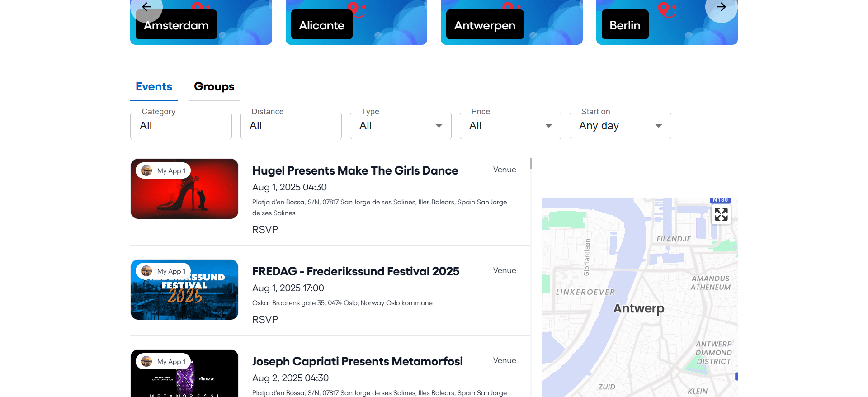Click My App 1 avatar on Metamorfosi event

tap(146, 361)
